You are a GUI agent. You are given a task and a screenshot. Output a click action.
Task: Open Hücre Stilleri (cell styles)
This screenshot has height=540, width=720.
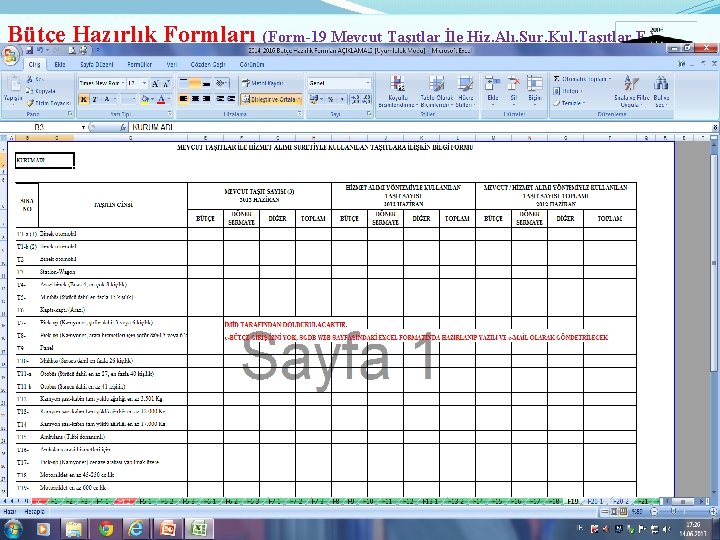click(x=465, y=91)
